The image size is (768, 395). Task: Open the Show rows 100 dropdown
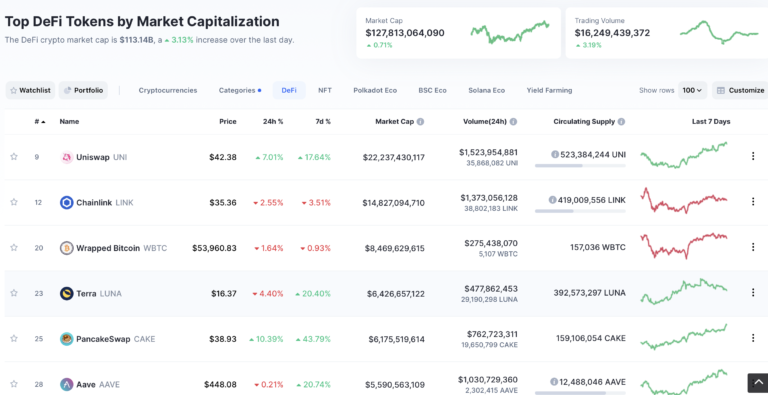692,90
